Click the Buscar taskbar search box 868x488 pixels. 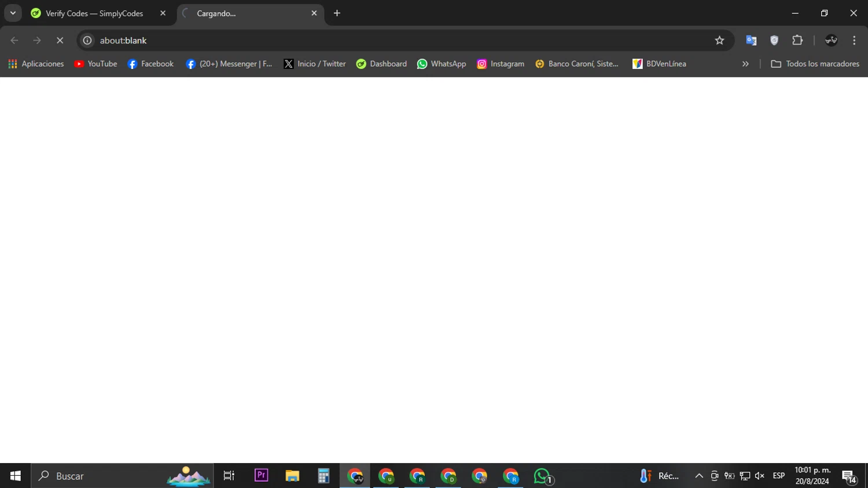pyautogui.click(x=122, y=476)
